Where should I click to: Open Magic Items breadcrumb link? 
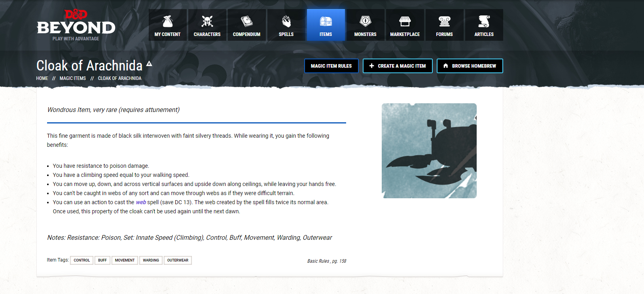pyautogui.click(x=73, y=78)
